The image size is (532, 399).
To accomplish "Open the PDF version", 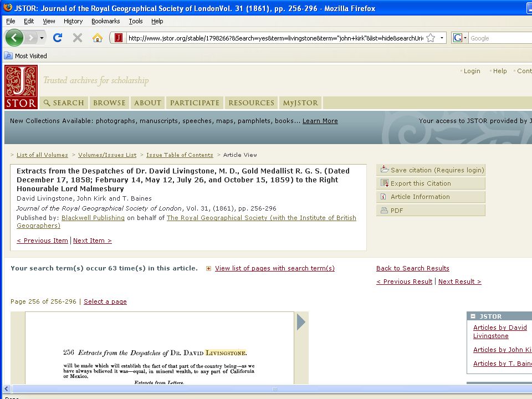I will pos(431,211).
